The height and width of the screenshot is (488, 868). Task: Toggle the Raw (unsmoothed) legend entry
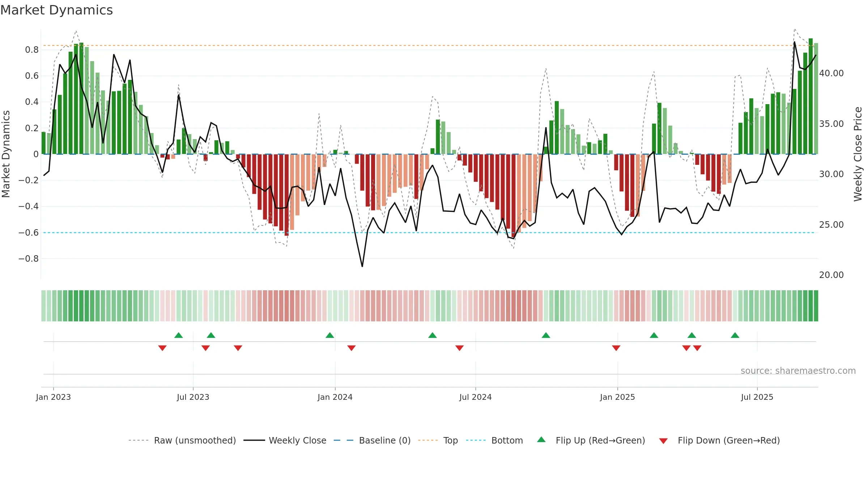click(x=182, y=440)
